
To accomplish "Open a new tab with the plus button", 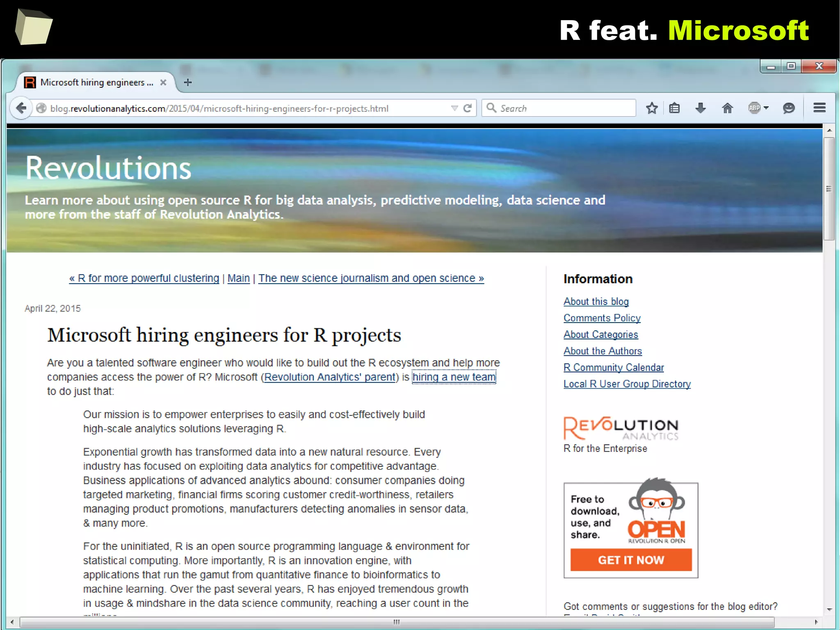I will (188, 82).
